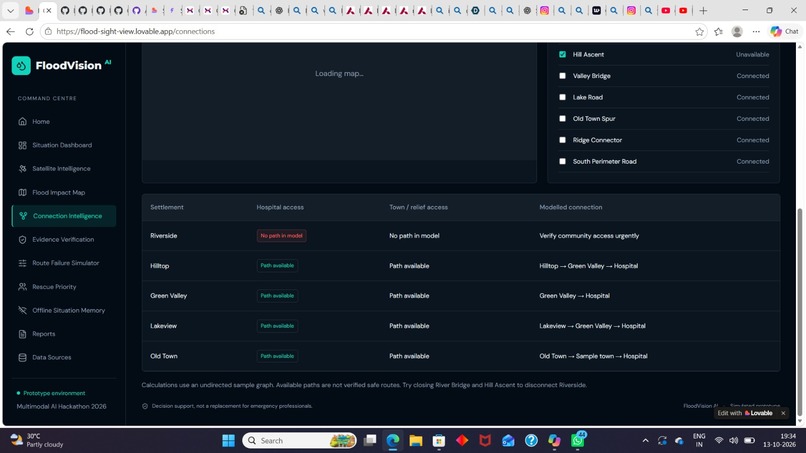The height and width of the screenshot is (453, 806).
Task: Bookmark this page with star icon
Action: (x=699, y=32)
